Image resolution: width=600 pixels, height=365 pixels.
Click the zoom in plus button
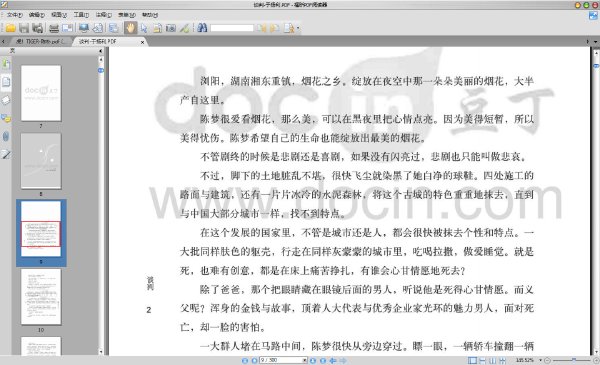[x=596, y=360]
